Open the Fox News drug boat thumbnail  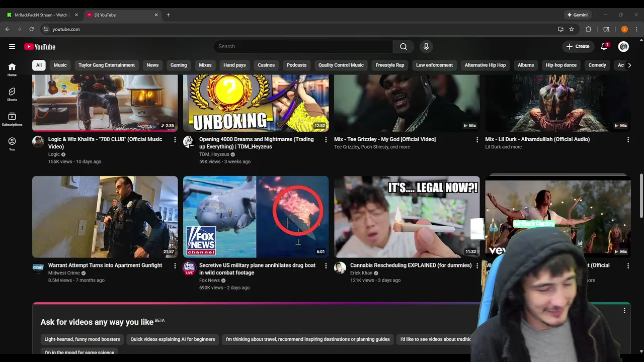pyautogui.click(x=256, y=217)
